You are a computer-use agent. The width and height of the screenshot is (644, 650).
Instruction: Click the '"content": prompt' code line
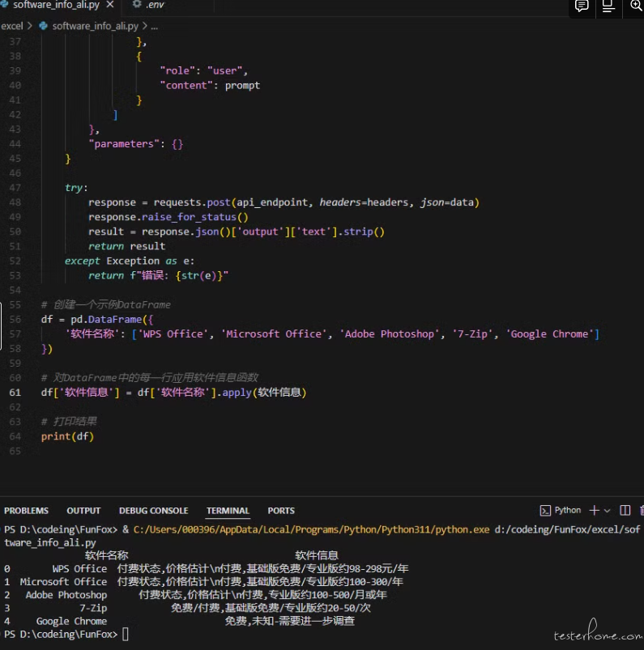tap(210, 85)
